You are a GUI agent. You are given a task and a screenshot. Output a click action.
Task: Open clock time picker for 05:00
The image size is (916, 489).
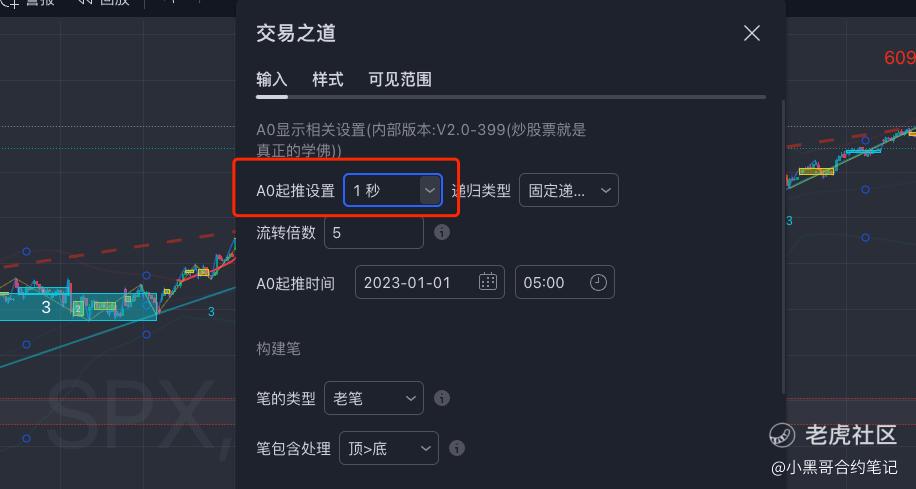[x=598, y=283]
